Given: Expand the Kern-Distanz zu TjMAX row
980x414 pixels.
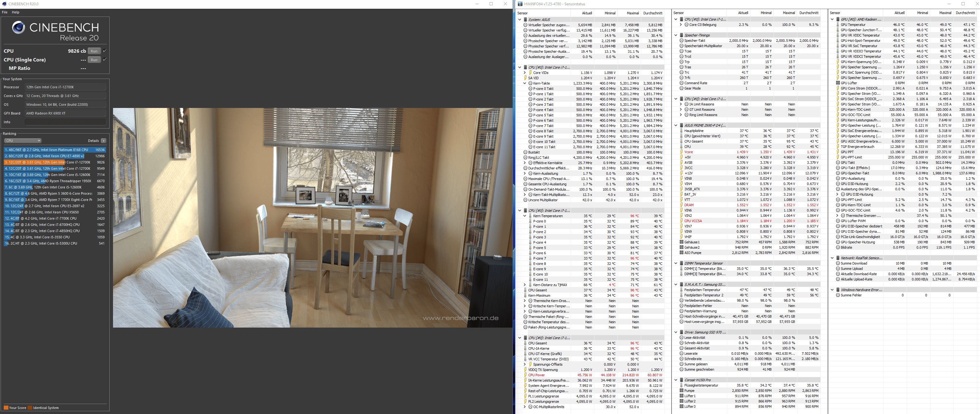Looking at the screenshot, I should pyautogui.click(x=524, y=285).
